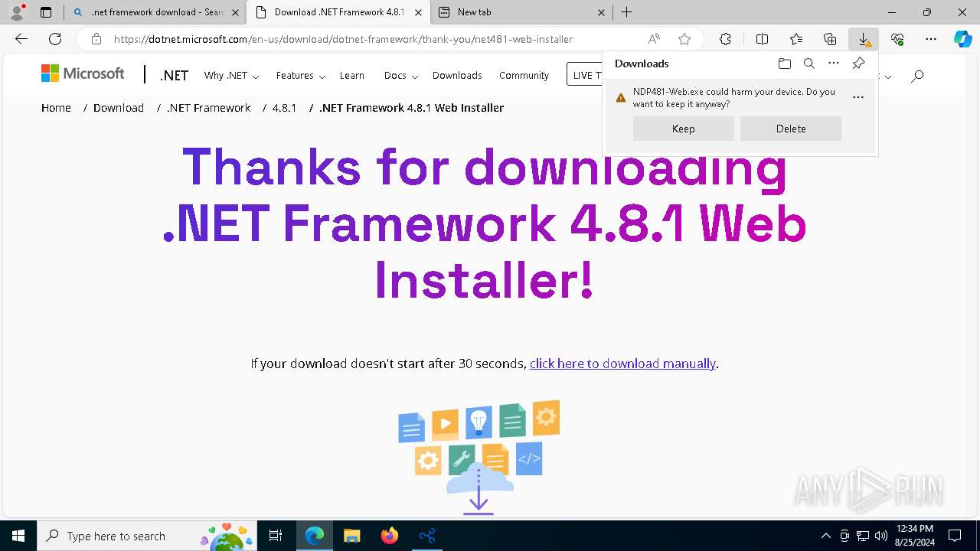The width and height of the screenshot is (980, 551).
Task: Open the Read aloud icon in address bar
Action: click(654, 39)
